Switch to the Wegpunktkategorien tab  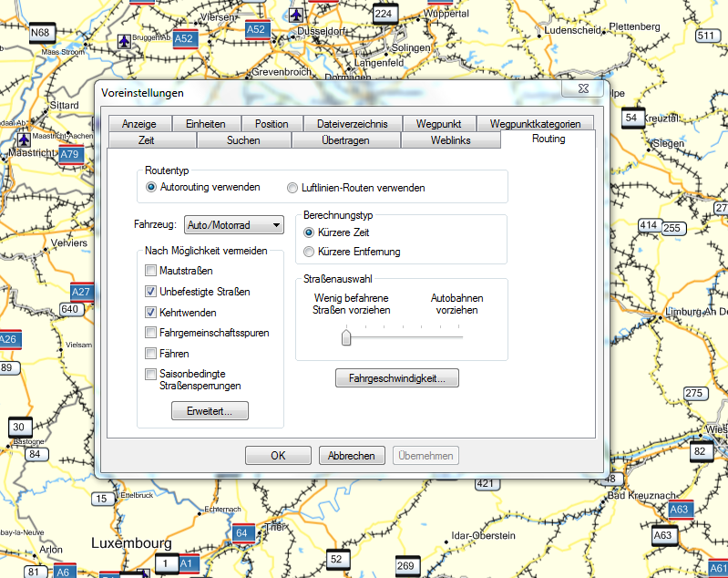point(535,124)
